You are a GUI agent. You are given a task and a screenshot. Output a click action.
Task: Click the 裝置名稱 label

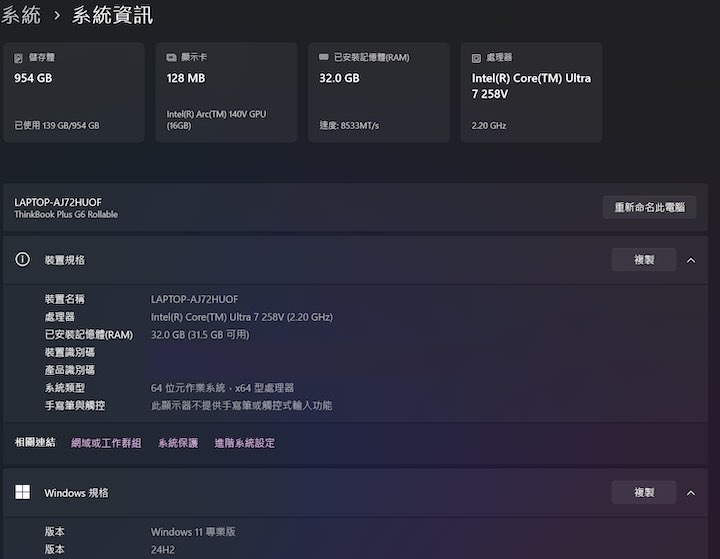coord(65,299)
